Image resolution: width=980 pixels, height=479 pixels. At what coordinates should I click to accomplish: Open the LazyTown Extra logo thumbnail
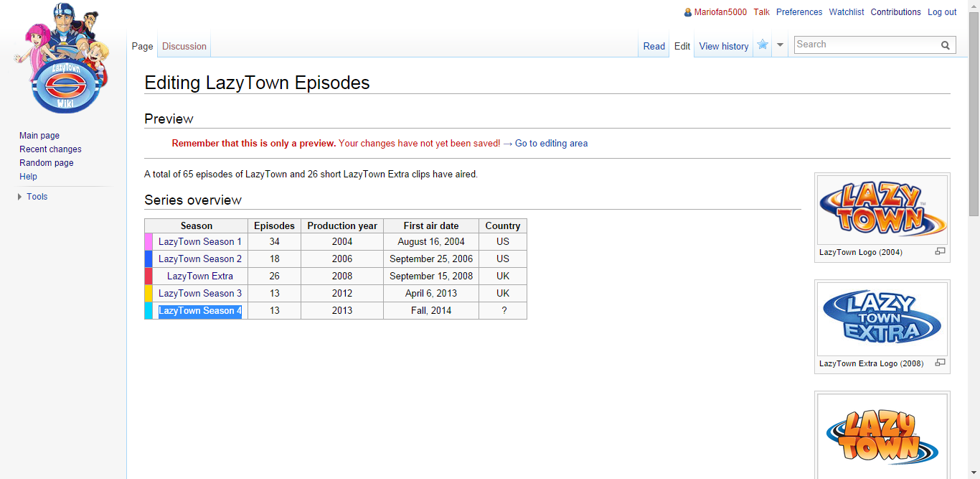(x=882, y=320)
